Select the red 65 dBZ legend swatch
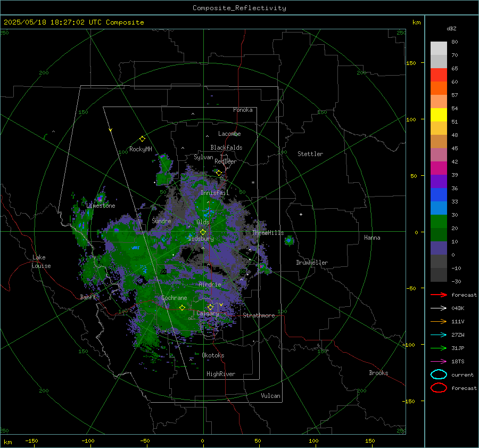 439,75
